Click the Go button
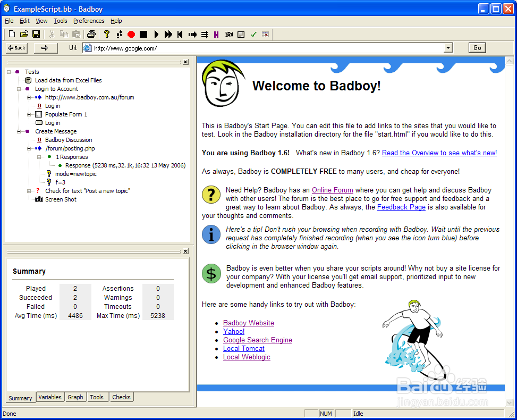 point(477,48)
